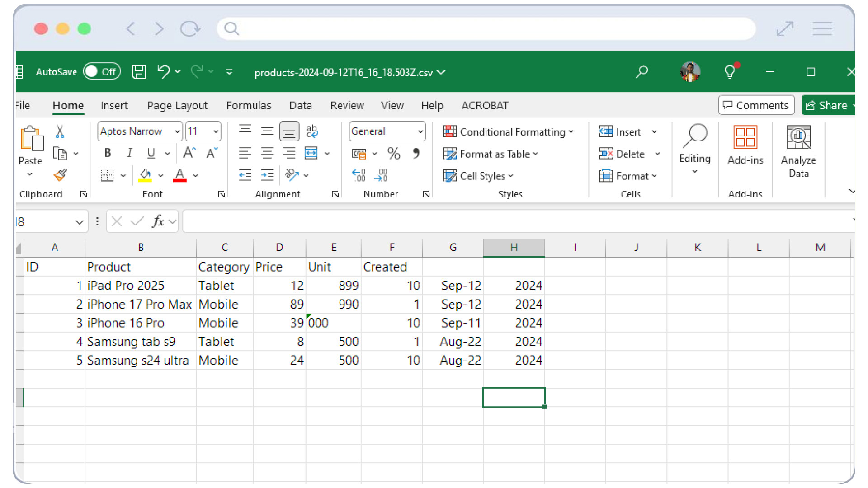This screenshot has height=488, width=868.
Task: Click the Comments button
Action: tap(756, 105)
